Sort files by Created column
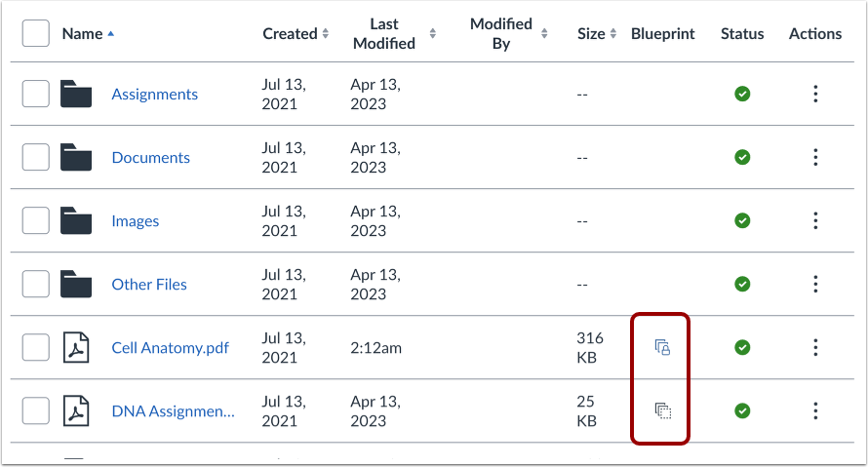The width and height of the screenshot is (868, 467). [x=296, y=34]
